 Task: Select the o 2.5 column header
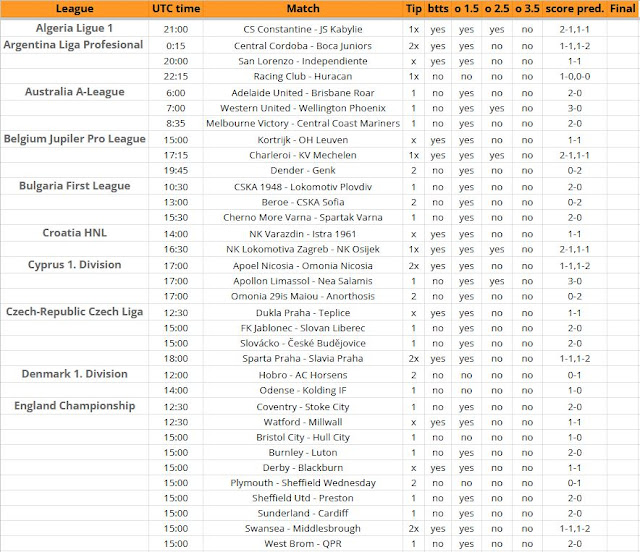pyautogui.click(x=497, y=9)
